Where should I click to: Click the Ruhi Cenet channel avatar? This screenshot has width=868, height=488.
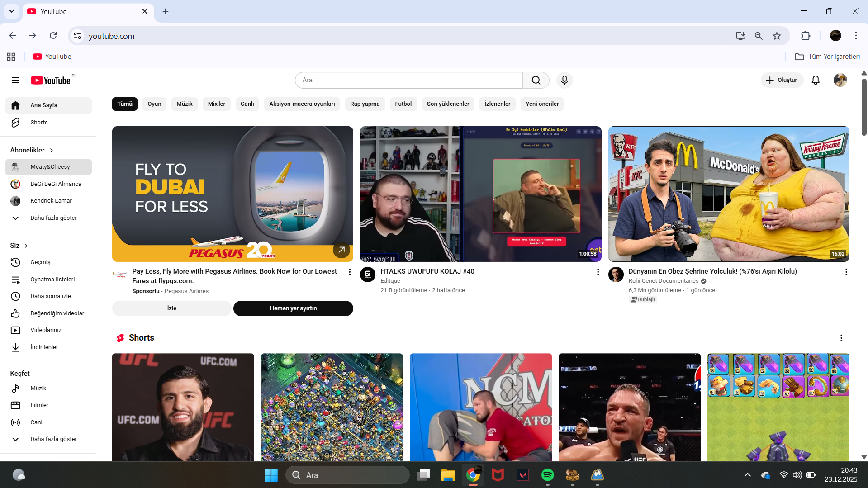(x=616, y=275)
